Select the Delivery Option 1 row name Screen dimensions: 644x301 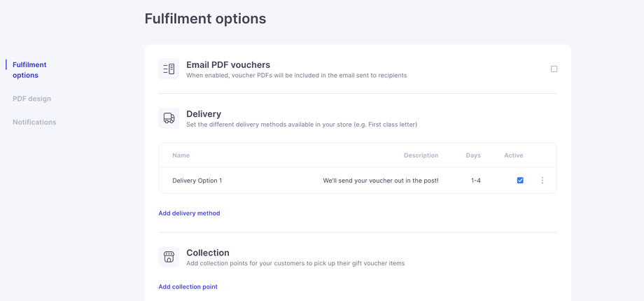click(197, 181)
